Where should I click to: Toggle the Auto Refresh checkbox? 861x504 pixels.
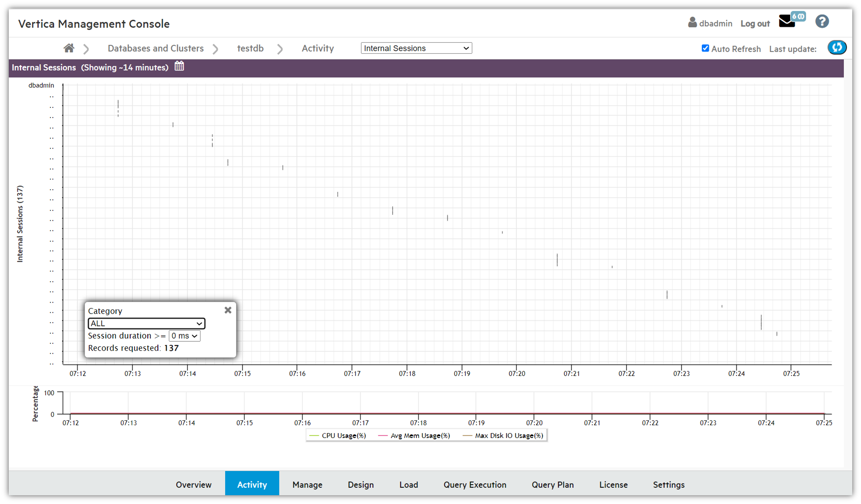point(705,48)
